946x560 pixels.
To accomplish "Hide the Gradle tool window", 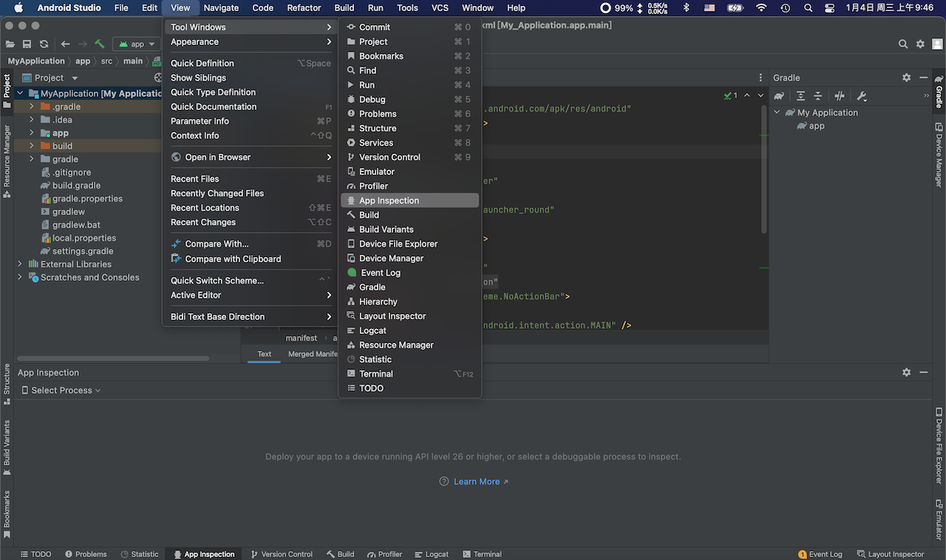I will point(924,78).
